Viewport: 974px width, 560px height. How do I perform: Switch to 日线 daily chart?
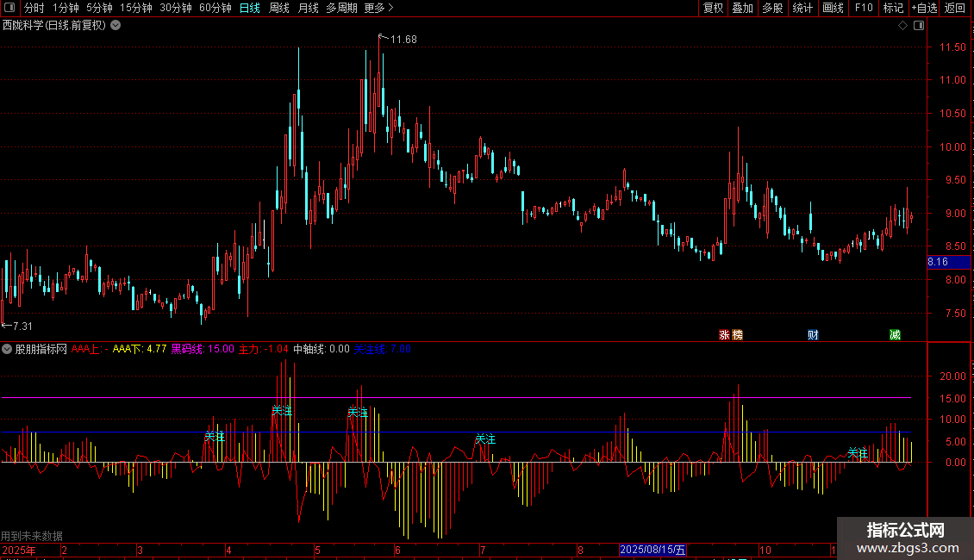[250, 8]
